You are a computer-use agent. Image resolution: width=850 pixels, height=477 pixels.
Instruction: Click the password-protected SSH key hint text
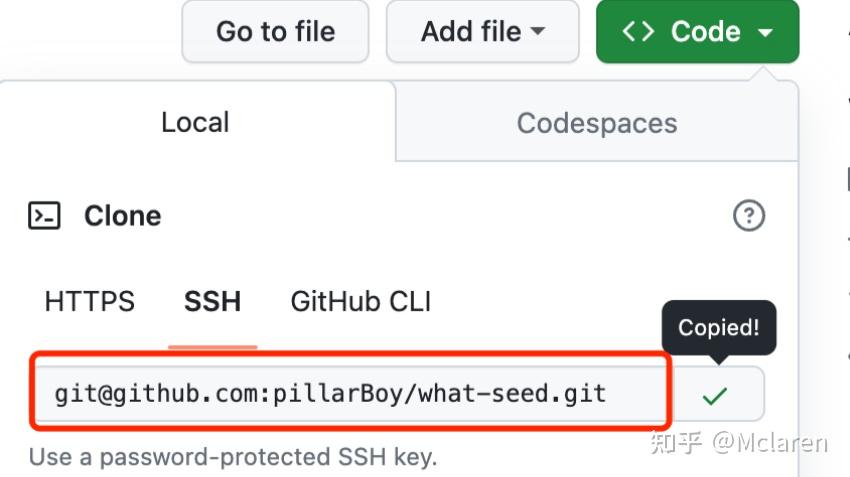click(x=233, y=457)
